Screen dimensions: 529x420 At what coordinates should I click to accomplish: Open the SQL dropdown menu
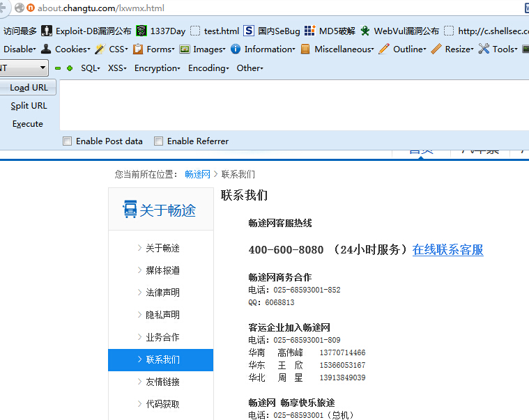(x=91, y=68)
